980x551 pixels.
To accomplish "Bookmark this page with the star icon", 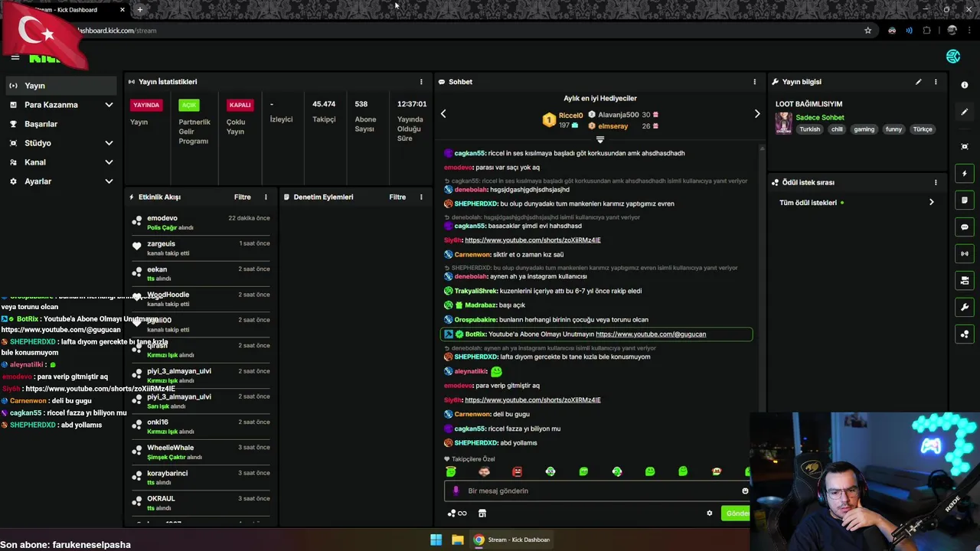I will tap(867, 31).
